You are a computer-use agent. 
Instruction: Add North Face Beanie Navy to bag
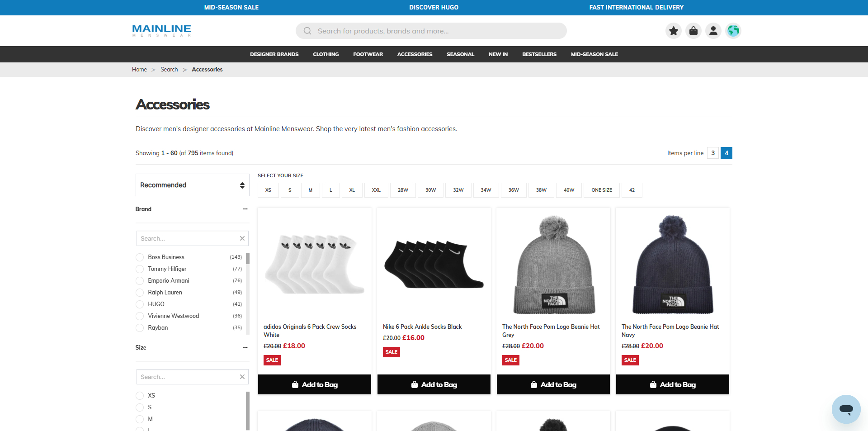click(x=673, y=384)
